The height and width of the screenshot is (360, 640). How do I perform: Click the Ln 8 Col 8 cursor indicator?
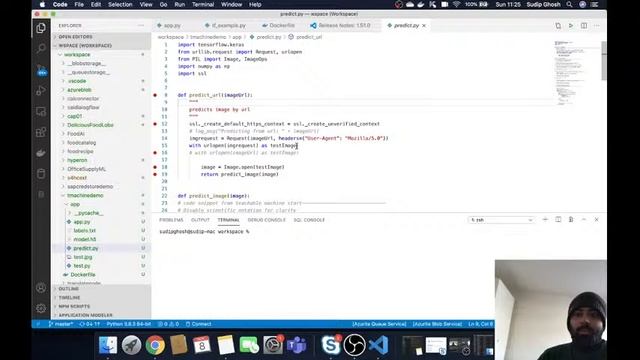(480, 324)
